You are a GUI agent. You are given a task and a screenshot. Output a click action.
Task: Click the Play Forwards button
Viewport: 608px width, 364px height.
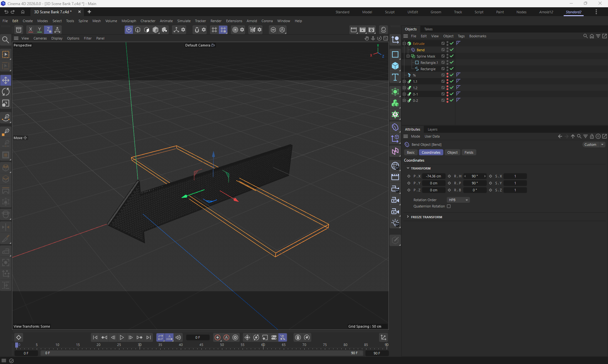click(122, 337)
